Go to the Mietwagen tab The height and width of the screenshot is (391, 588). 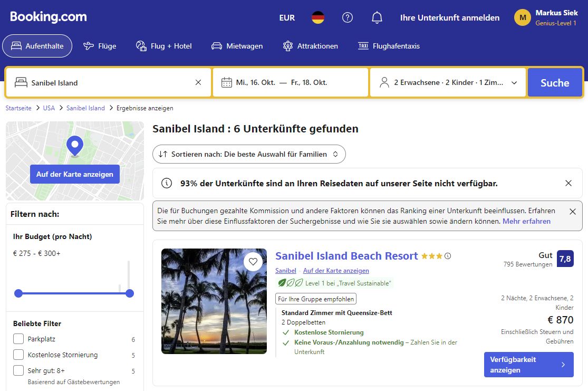click(237, 46)
